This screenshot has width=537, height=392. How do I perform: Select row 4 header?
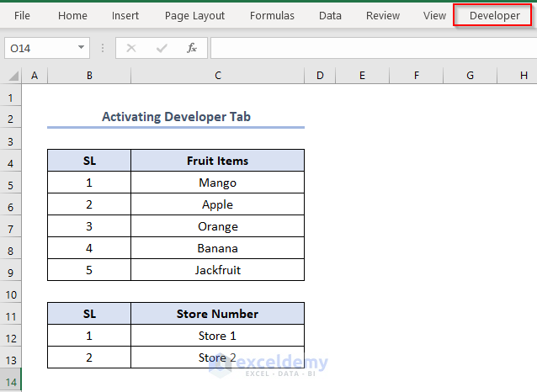click(12, 161)
